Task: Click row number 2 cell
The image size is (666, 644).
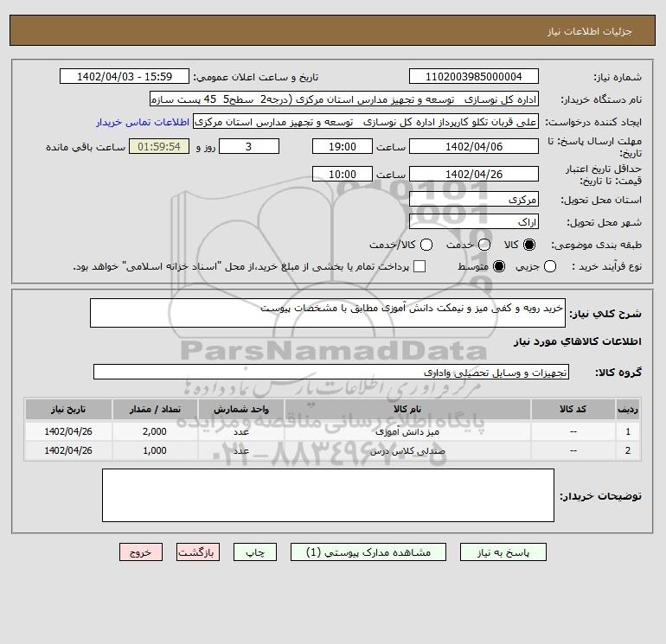Action: tap(628, 451)
